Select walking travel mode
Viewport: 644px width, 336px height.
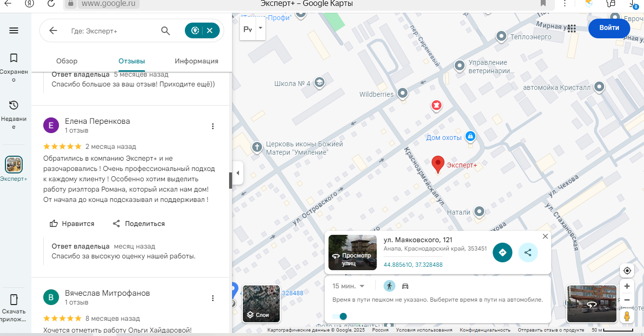pyautogui.click(x=389, y=286)
